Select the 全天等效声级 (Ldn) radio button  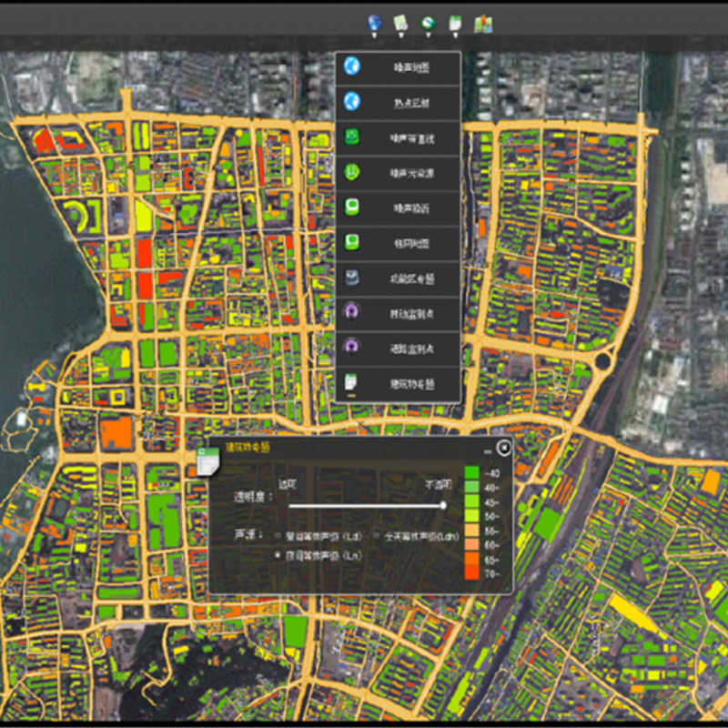(378, 536)
